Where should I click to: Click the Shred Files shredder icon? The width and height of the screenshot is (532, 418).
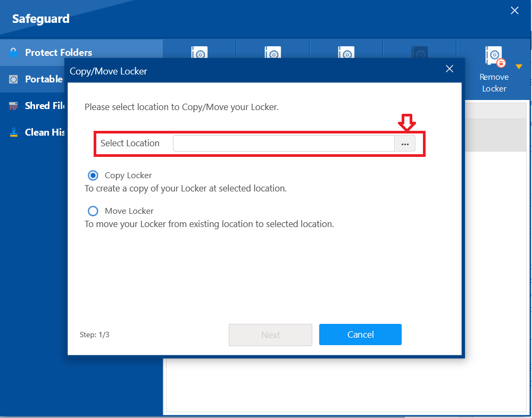(x=13, y=106)
